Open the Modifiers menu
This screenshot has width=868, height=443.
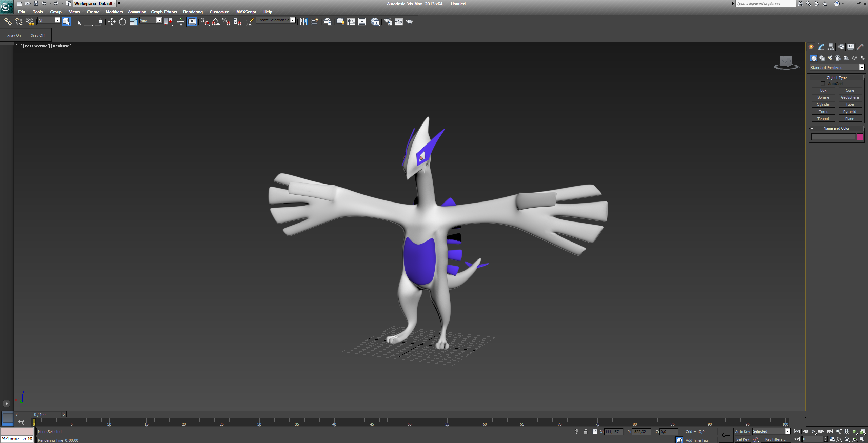pyautogui.click(x=114, y=12)
